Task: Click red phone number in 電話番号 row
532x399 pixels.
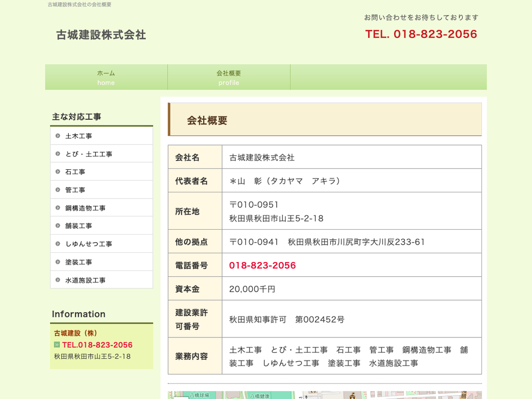Action: tap(262, 265)
